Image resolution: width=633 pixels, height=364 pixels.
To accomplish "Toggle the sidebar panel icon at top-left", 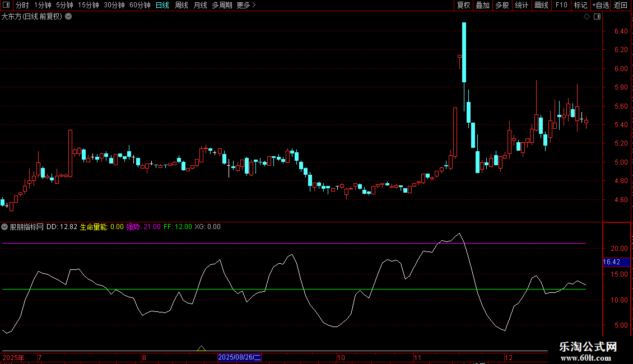I will pyautogui.click(x=6, y=5).
